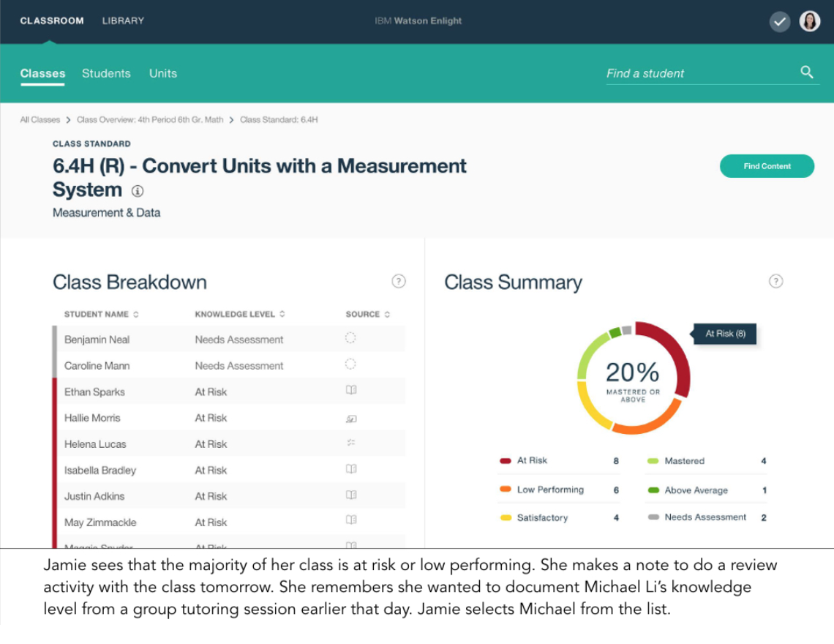This screenshot has height=644, width=834.
Task: Click Benjamin Neal's source icon
Action: tap(350, 338)
